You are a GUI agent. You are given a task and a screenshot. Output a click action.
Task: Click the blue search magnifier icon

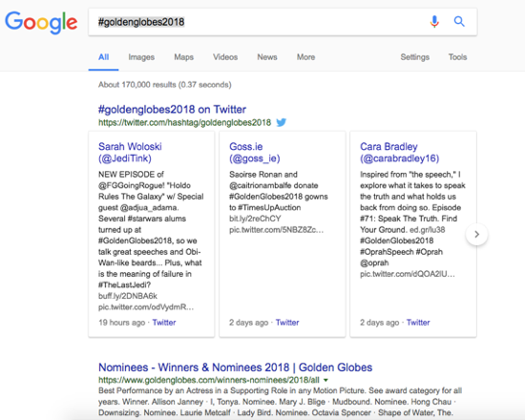coord(459,22)
